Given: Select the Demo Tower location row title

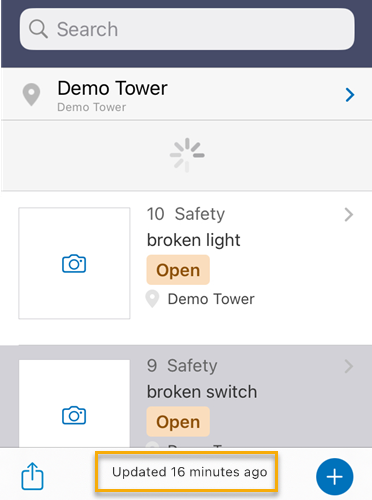Looking at the screenshot, I should 112,88.
